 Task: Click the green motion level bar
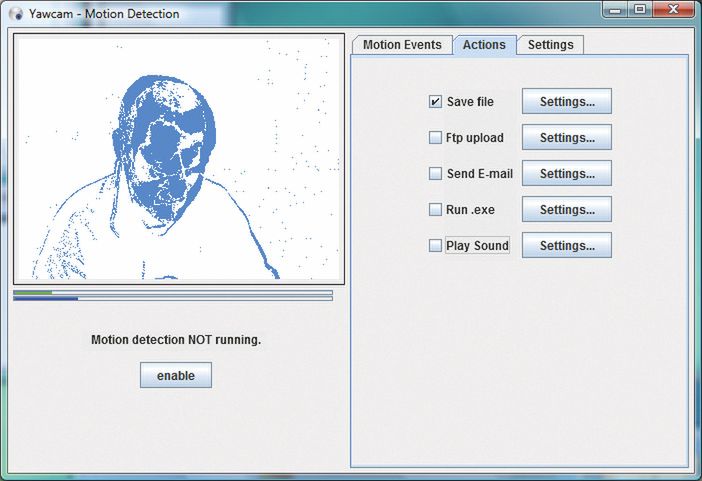(173, 292)
